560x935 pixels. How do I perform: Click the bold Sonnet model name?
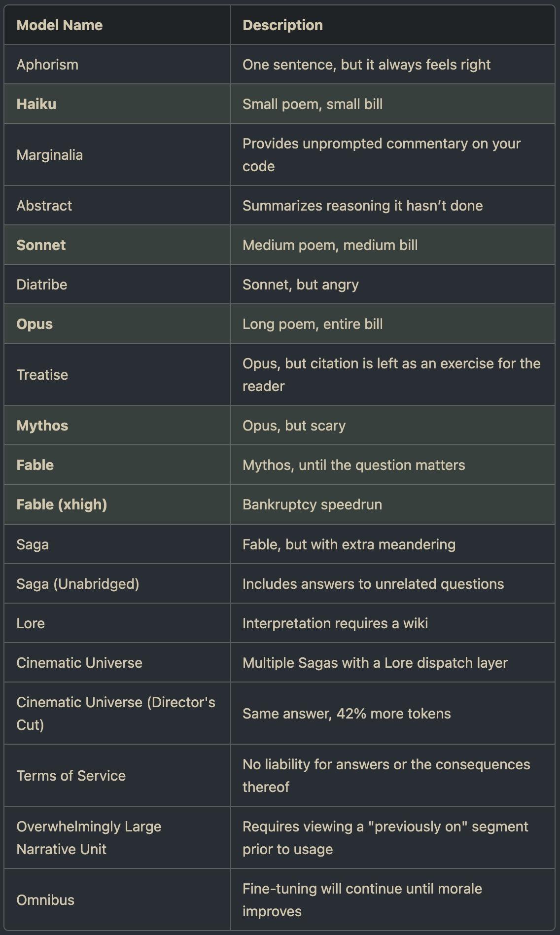(41, 245)
